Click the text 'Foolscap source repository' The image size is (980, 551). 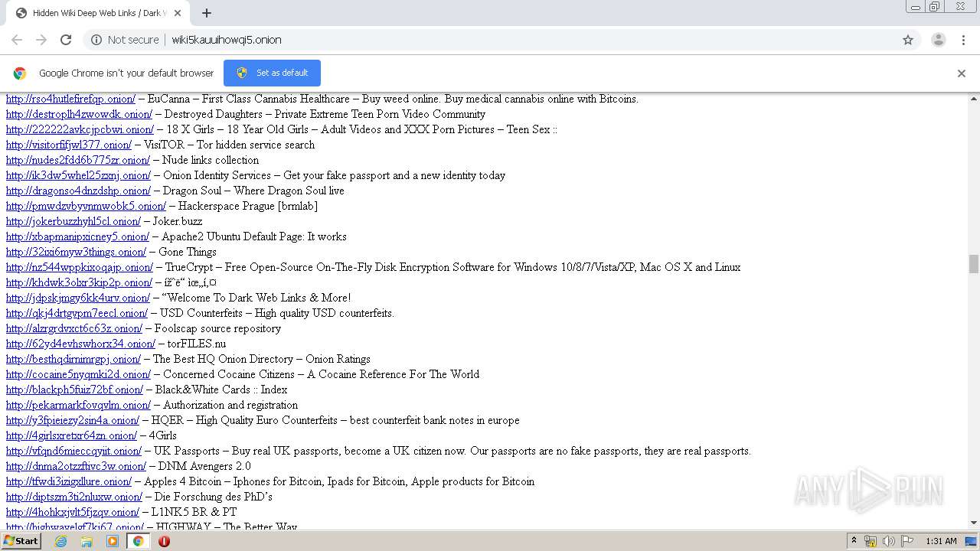(x=217, y=328)
